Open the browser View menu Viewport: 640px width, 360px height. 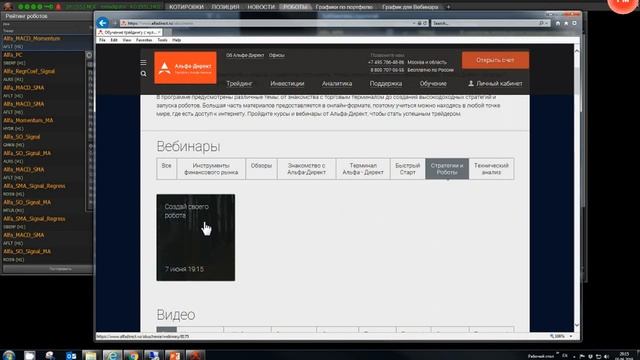click(127, 40)
